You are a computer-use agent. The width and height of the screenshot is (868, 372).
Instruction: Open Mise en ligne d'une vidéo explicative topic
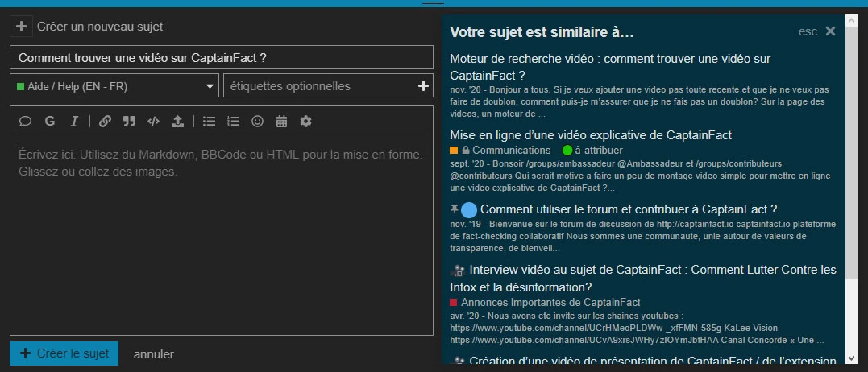(591, 135)
